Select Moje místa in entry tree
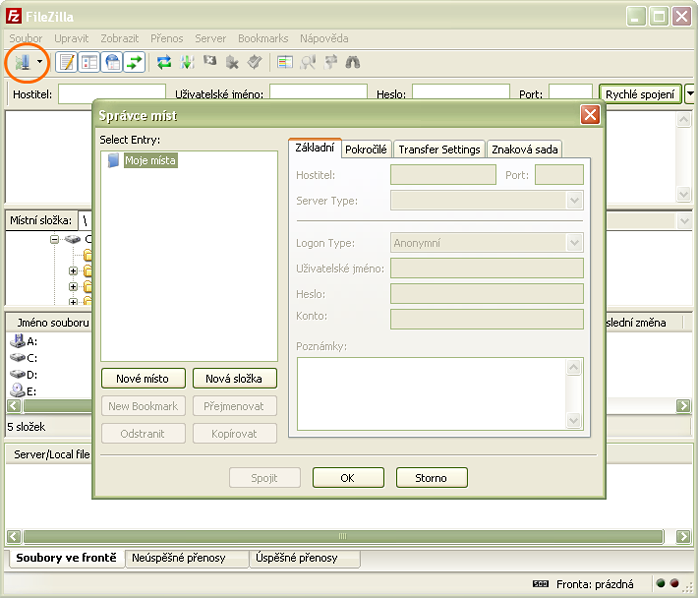Screen dimensions: 698x598 [150, 160]
